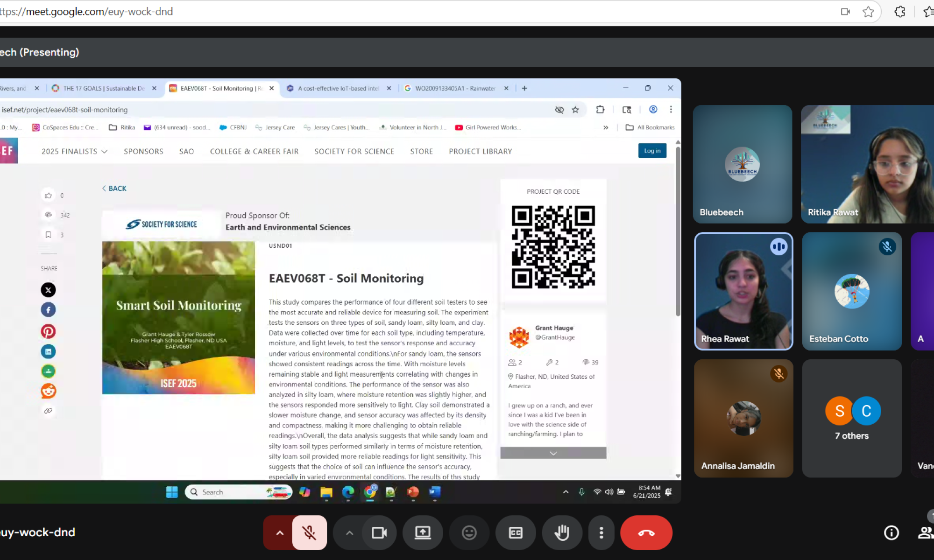Expand the 2025 FINALISTS dropdown menu
The height and width of the screenshot is (560, 934).
(x=74, y=151)
